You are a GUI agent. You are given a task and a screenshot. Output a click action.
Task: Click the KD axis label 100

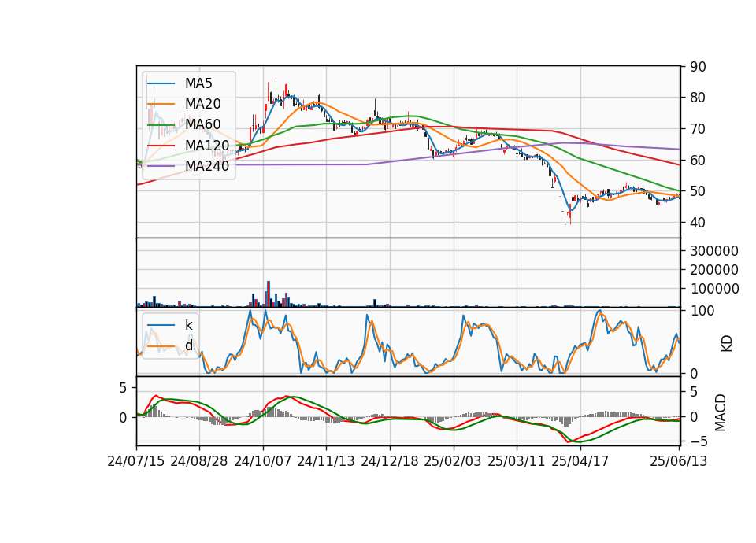(x=702, y=311)
